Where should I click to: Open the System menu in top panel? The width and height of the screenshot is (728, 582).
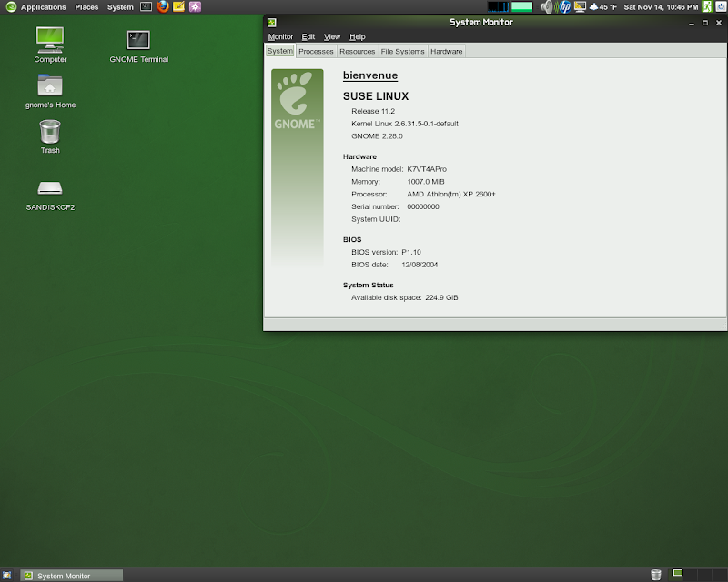pos(120,7)
